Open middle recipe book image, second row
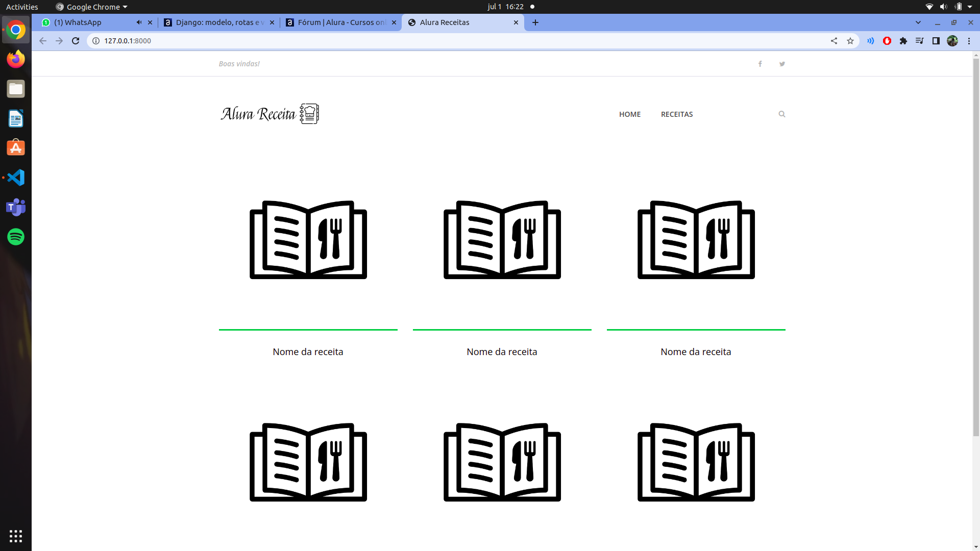Screen dimensions: 980x551 (502, 462)
